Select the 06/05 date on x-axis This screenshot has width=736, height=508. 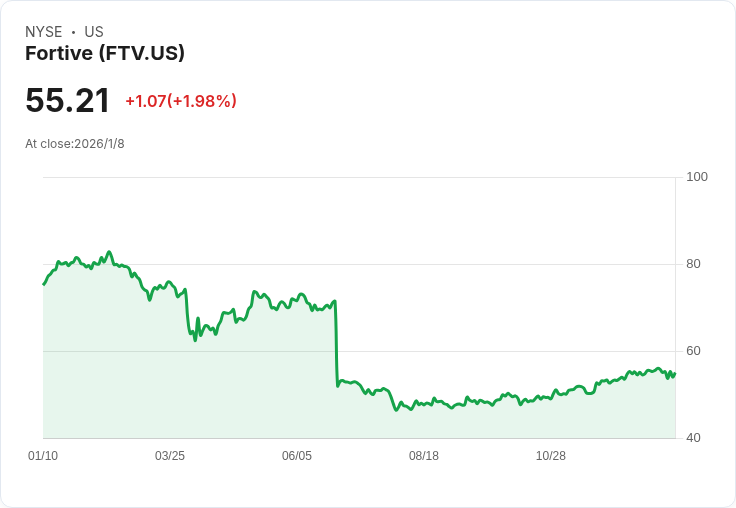click(297, 456)
